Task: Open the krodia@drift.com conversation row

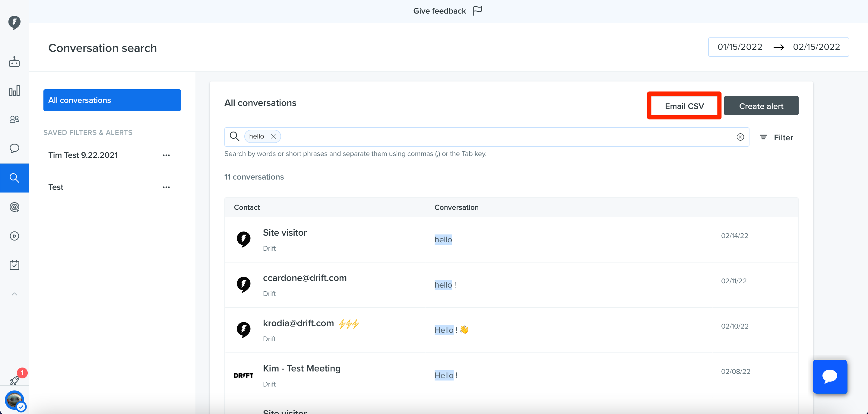Action: coord(512,330)
